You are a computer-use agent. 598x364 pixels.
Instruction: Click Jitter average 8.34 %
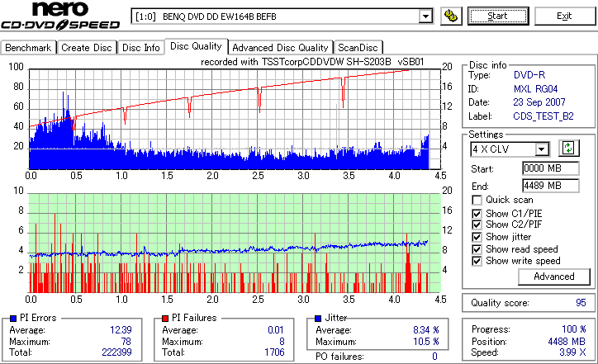point(426,329)
